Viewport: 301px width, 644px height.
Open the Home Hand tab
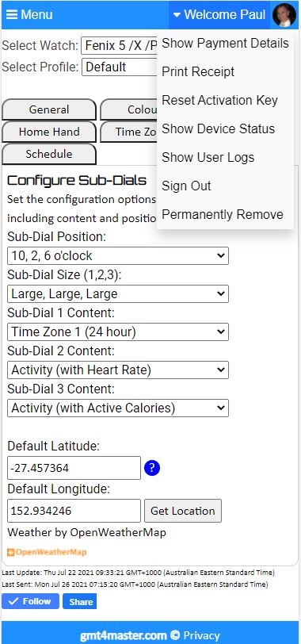tap(49, 132)
